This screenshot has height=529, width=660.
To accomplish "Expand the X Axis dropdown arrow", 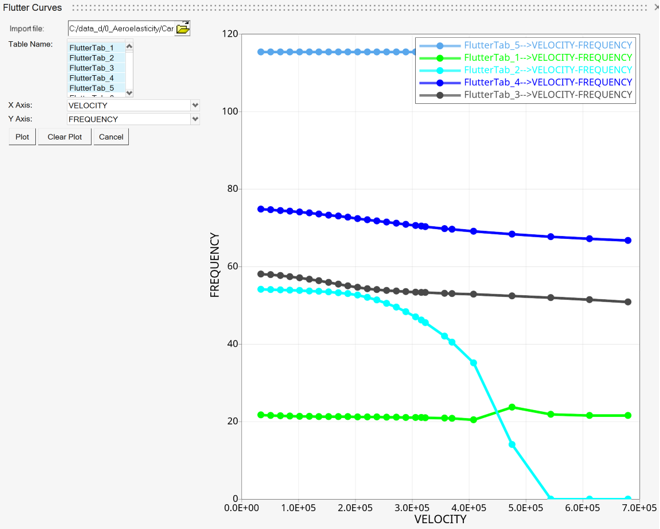I will coord(195,105).
